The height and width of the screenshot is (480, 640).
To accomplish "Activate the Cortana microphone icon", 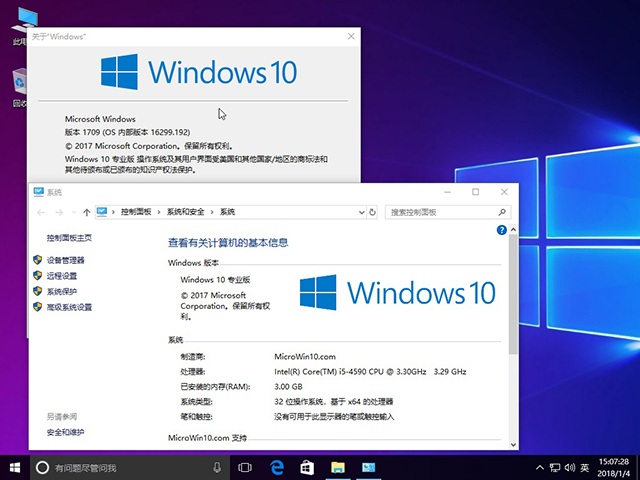I will [217, 468].
